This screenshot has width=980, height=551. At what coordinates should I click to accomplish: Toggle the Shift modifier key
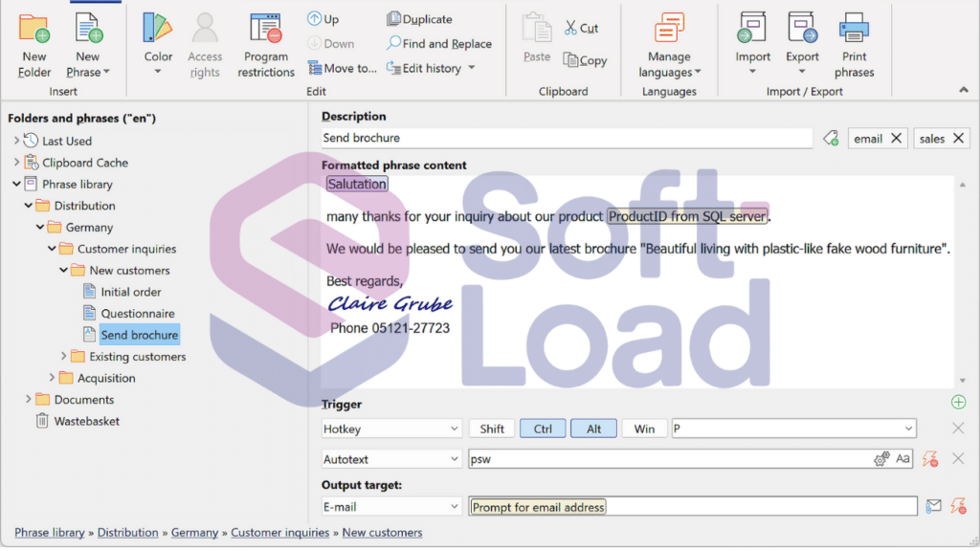pos(492,429)
